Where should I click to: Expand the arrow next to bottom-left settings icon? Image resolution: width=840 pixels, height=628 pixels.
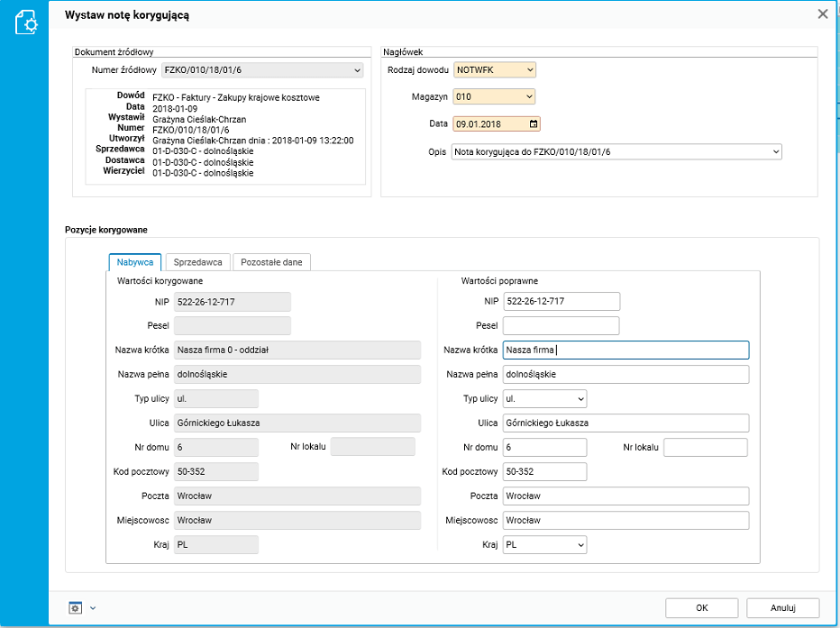(93, 608)
